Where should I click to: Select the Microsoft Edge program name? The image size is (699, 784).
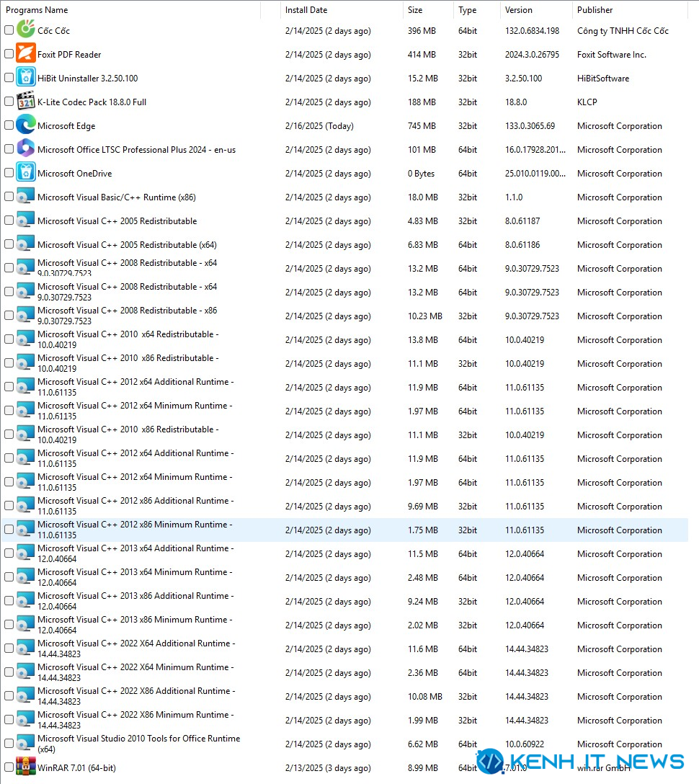[x=66, y=126]
